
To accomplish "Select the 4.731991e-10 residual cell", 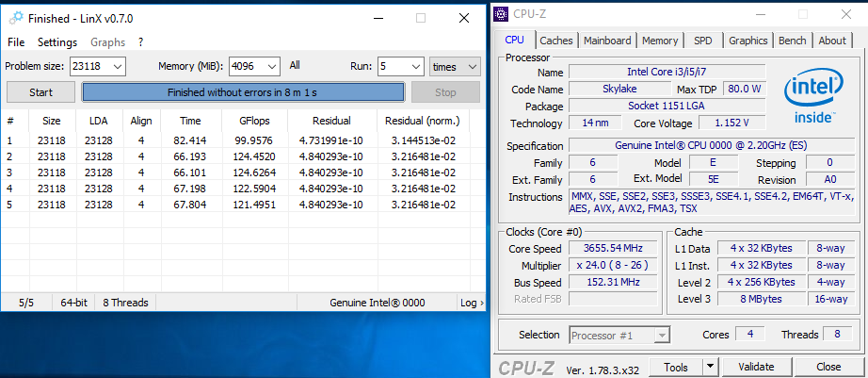I will [x=331, y=140].
